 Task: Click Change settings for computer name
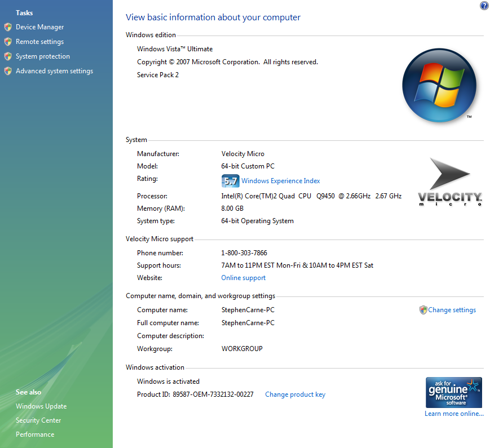point(452,310)
